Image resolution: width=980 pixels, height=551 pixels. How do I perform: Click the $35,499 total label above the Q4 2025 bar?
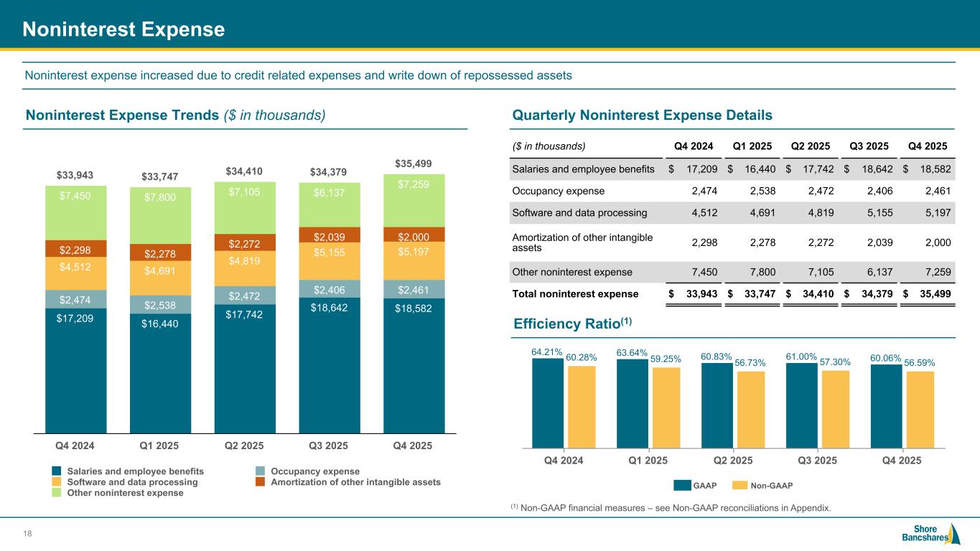tap(414, 163)
